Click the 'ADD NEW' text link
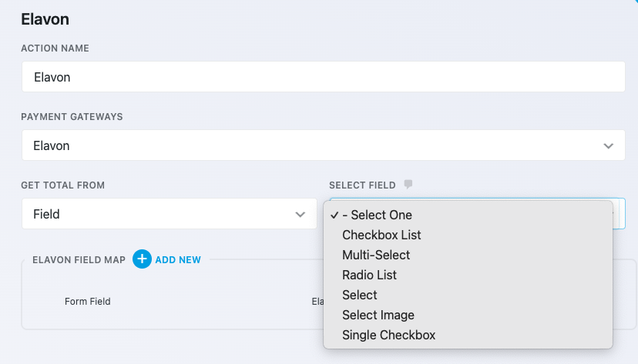 coord(178,260)
